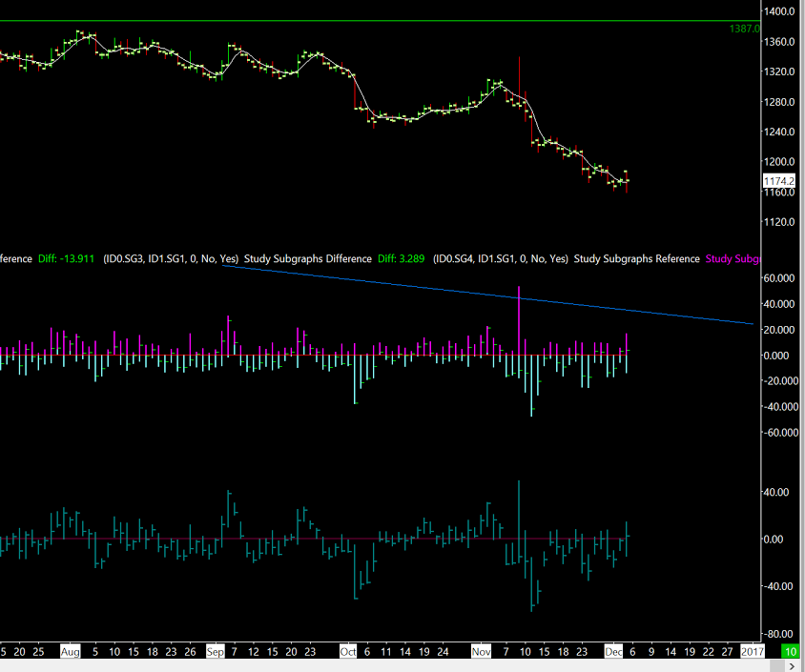
Task: Click the 1400.0 level on the price scale
Action: (x=779, y=11)
